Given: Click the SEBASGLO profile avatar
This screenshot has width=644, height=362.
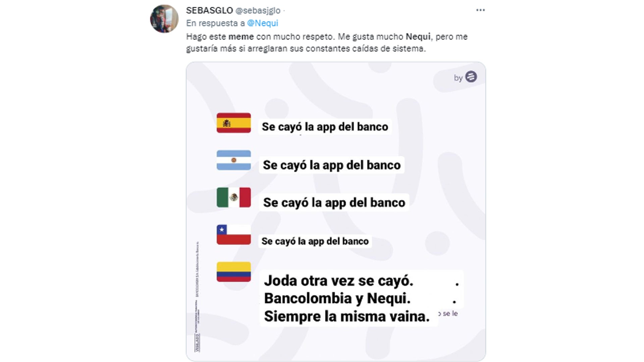Looking at the screenshot, I should pyautogui.click(x=164, y=19).
